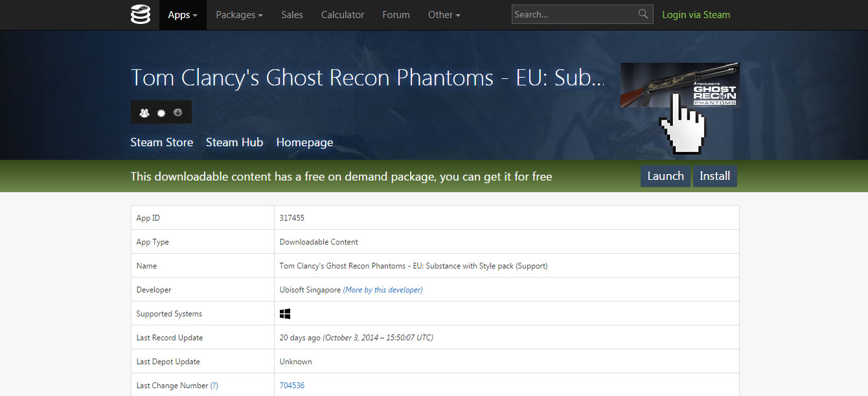Click the Windows supported system icon

(285, 314)
